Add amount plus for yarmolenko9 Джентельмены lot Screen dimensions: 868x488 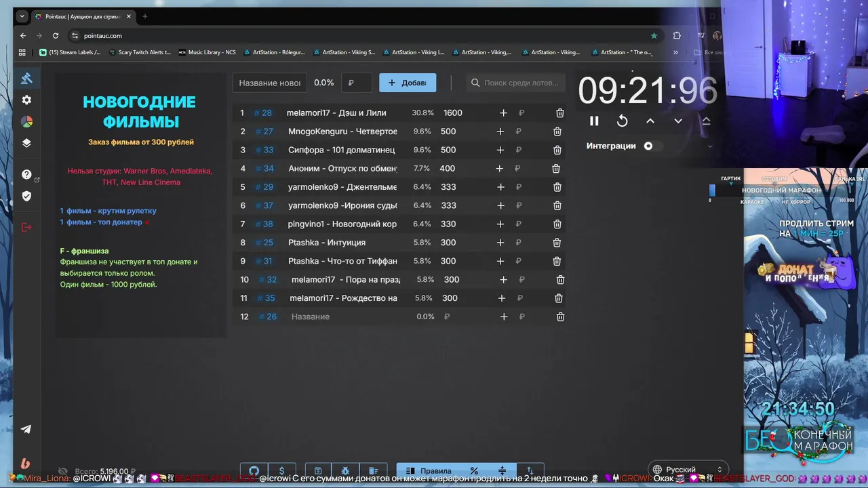(x=500, y=187)
